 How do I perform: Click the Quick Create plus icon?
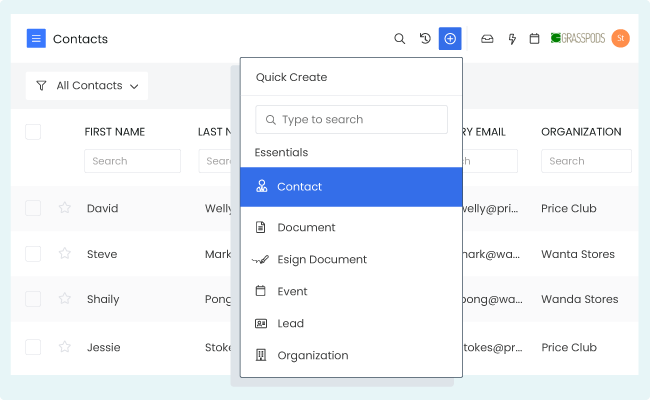(x=450, y=39)
